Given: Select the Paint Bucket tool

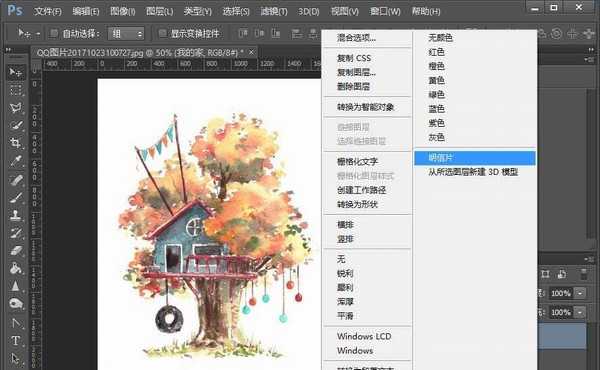Looking at the screenshot, I should tap(15, 268).
